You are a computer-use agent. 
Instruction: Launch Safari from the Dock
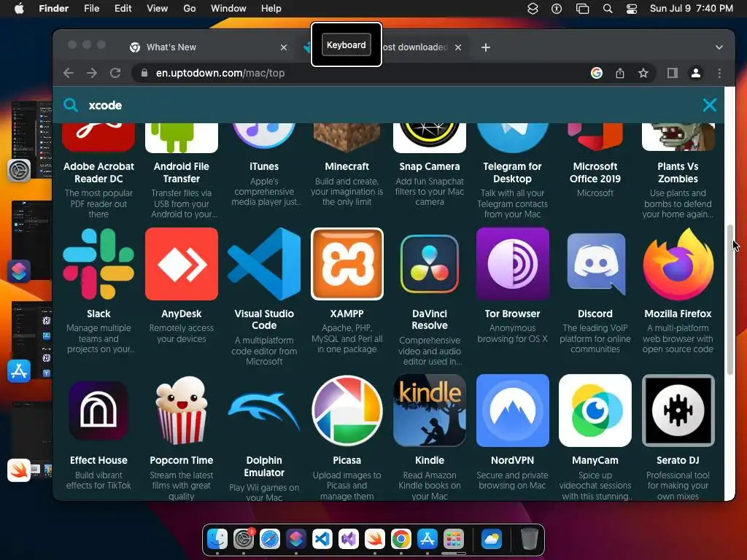(x=270, y=539)
